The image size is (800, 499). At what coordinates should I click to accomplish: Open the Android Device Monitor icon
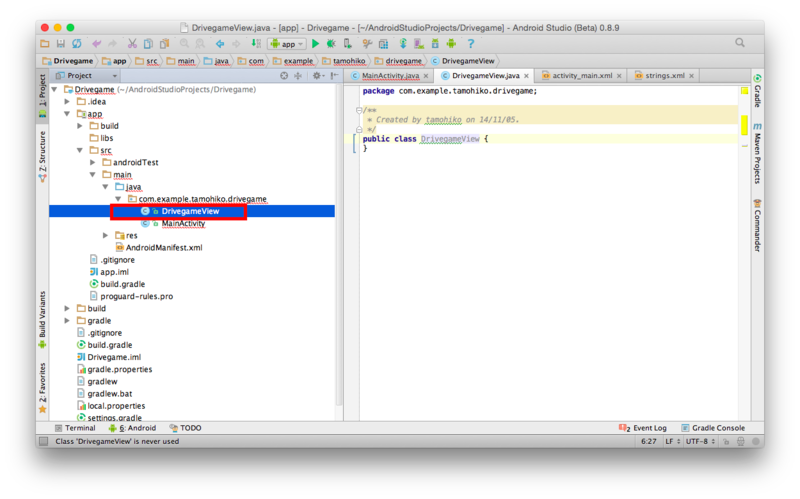[451, 44]
